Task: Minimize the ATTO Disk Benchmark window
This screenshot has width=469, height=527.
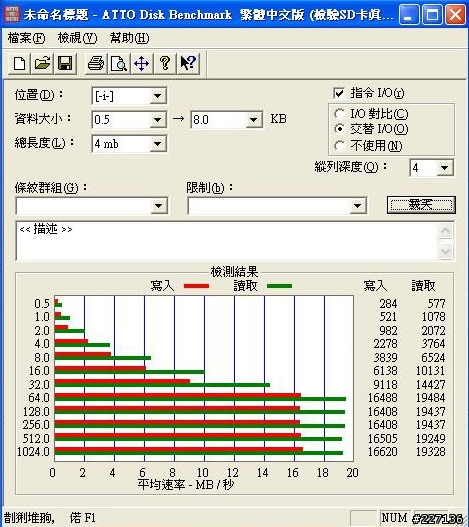Action: 409,15
